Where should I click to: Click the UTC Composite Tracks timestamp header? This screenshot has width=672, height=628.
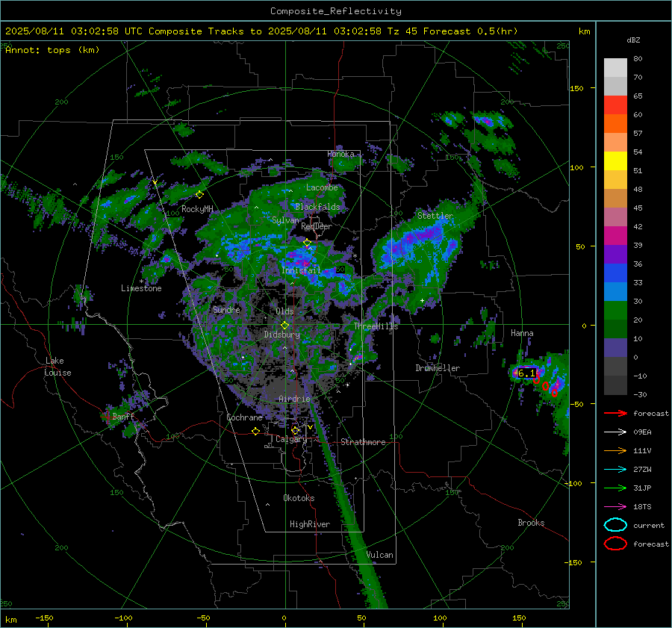tap(261, 31)
